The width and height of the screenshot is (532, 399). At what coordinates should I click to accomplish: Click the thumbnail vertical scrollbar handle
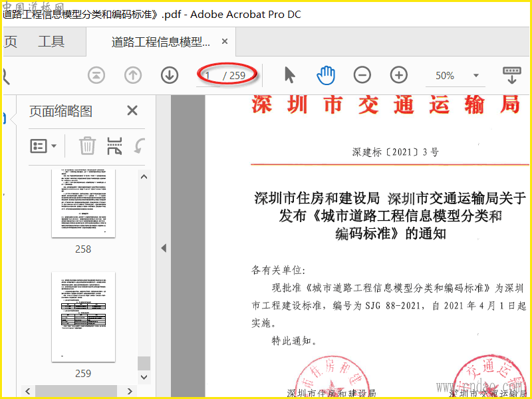pos(144,363)
